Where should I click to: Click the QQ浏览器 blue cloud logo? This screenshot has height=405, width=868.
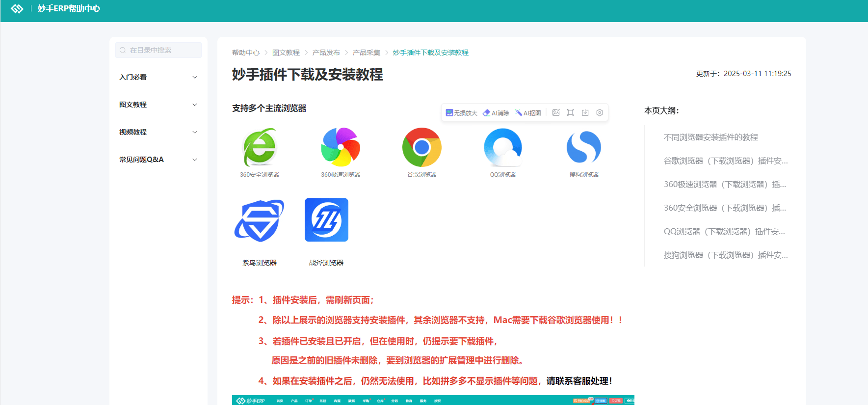(x=503, y=147)
